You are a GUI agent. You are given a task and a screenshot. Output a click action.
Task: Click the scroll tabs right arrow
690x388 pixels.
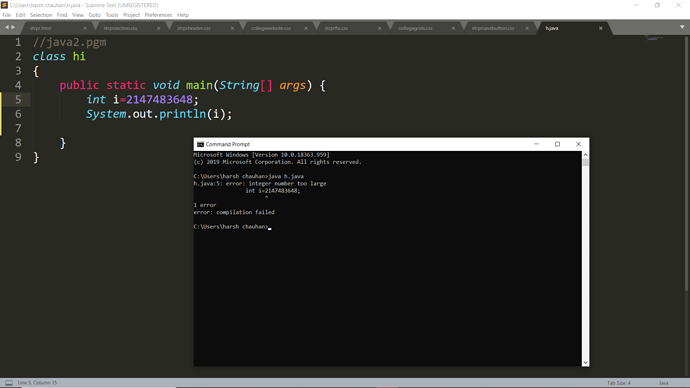pos(13,27)
